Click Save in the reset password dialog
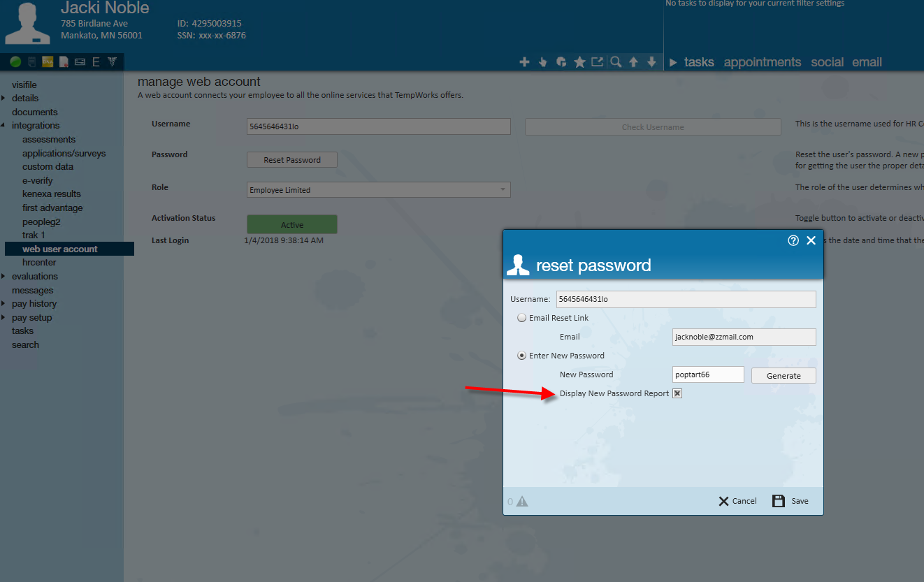 [791, 501]
